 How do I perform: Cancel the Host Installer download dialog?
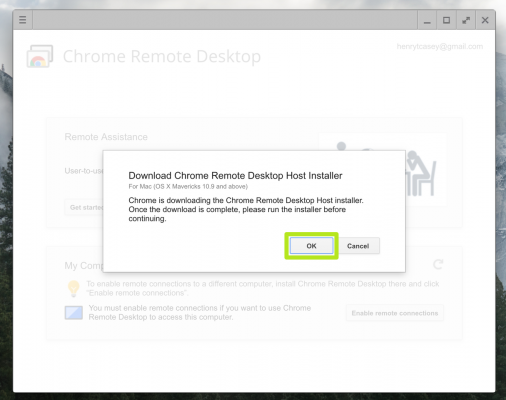click(358, 246)
